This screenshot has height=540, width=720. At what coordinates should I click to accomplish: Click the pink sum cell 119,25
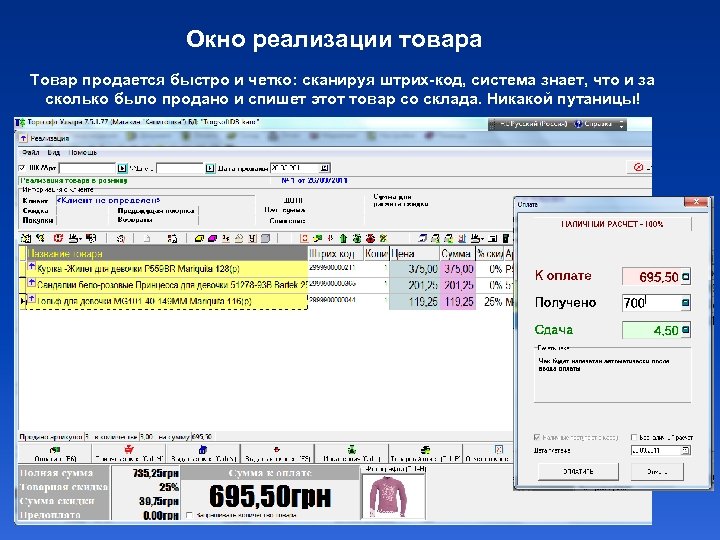click(457, 302)
